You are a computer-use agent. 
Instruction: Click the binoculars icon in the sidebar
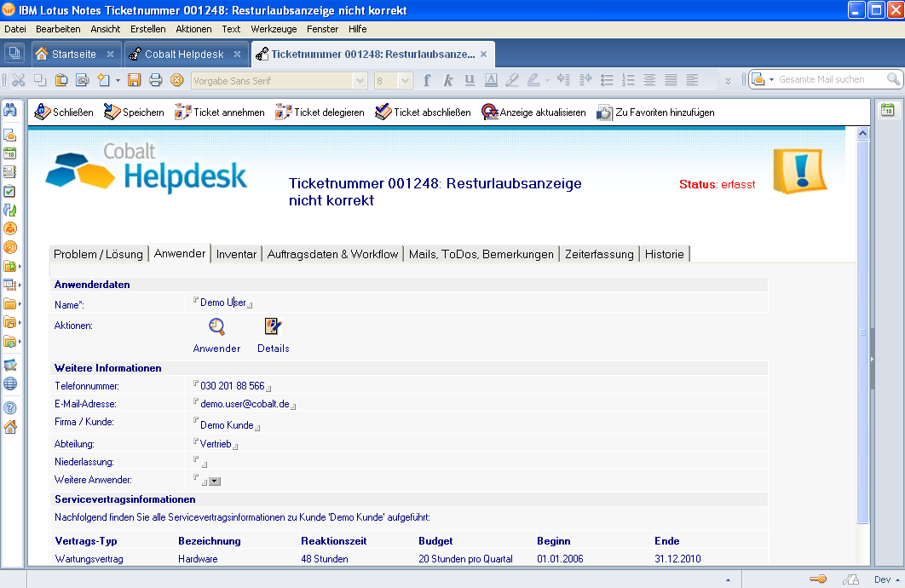pyautogui.click(x=10, y=109)
